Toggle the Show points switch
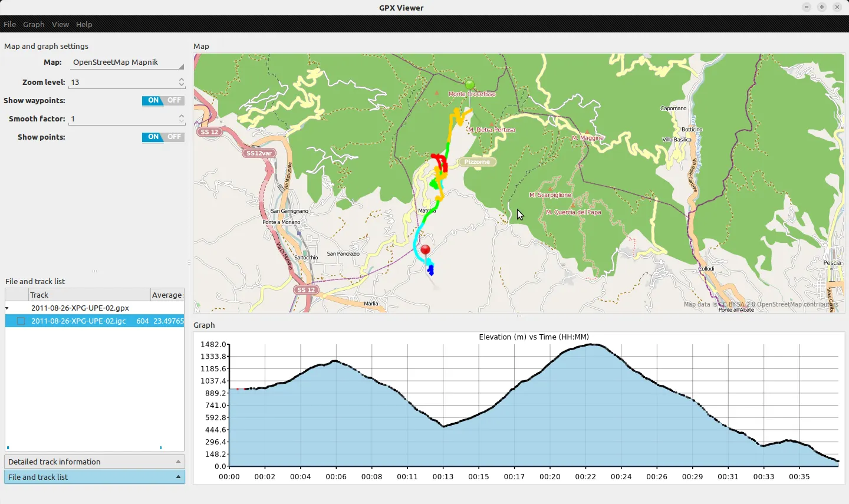 (x=163, y=137)
